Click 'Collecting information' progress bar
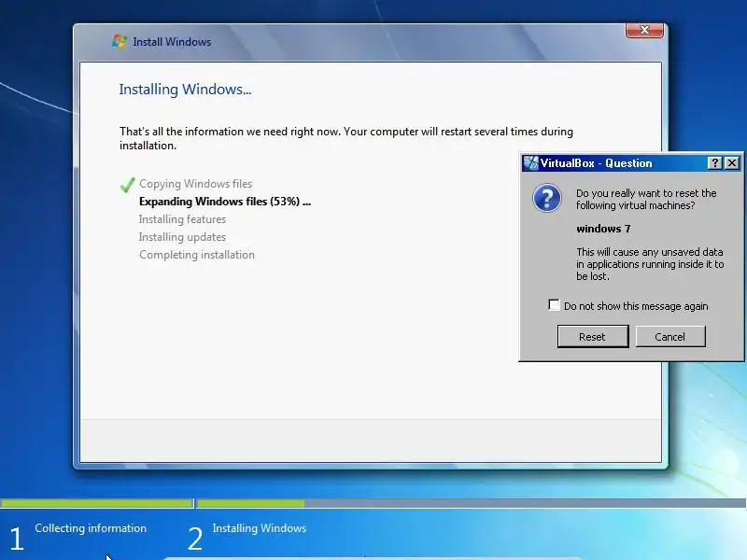Image resolution: width=747 pixels, height=560 pixels. click(x=97, y=503)
